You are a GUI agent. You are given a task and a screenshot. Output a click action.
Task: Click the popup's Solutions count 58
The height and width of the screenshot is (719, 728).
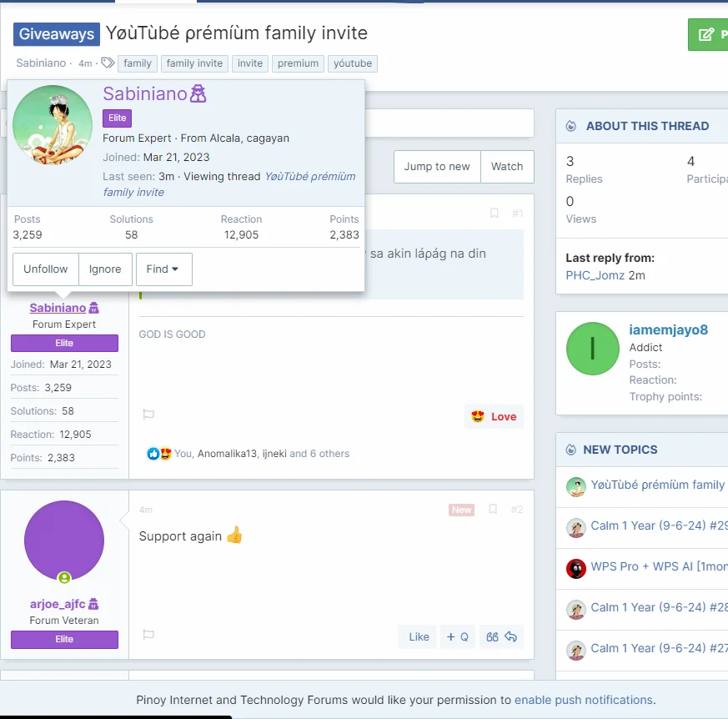pyautogui.click(x=132, y=235)
